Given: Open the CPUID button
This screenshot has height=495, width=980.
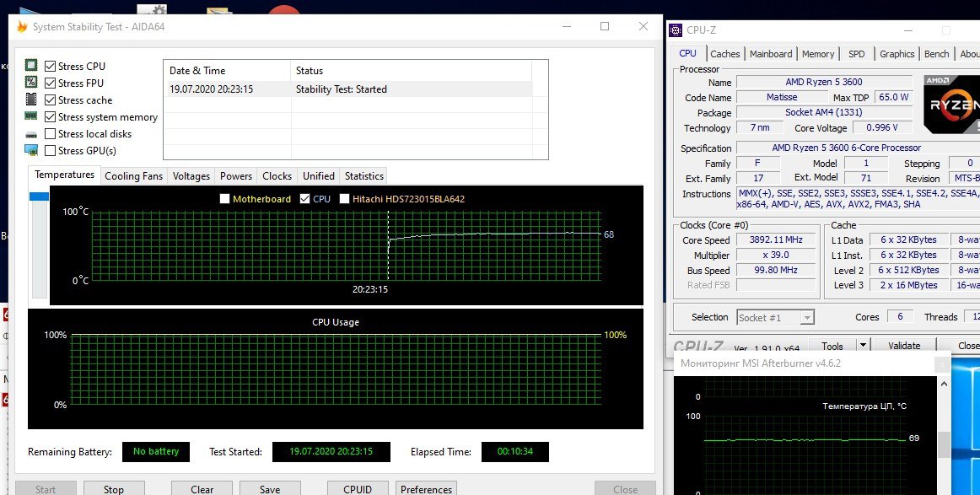Looking at the screenshot, I should pos(358,489).
